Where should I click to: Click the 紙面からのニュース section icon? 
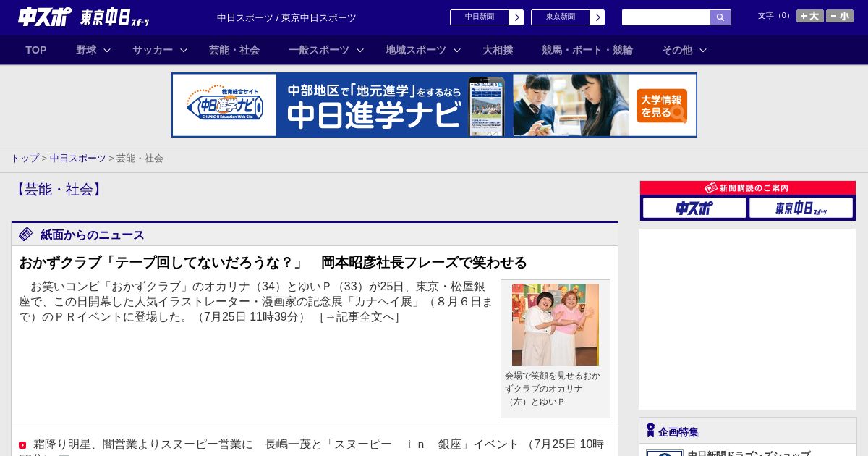pyautogui.click(x=26, y=235)
